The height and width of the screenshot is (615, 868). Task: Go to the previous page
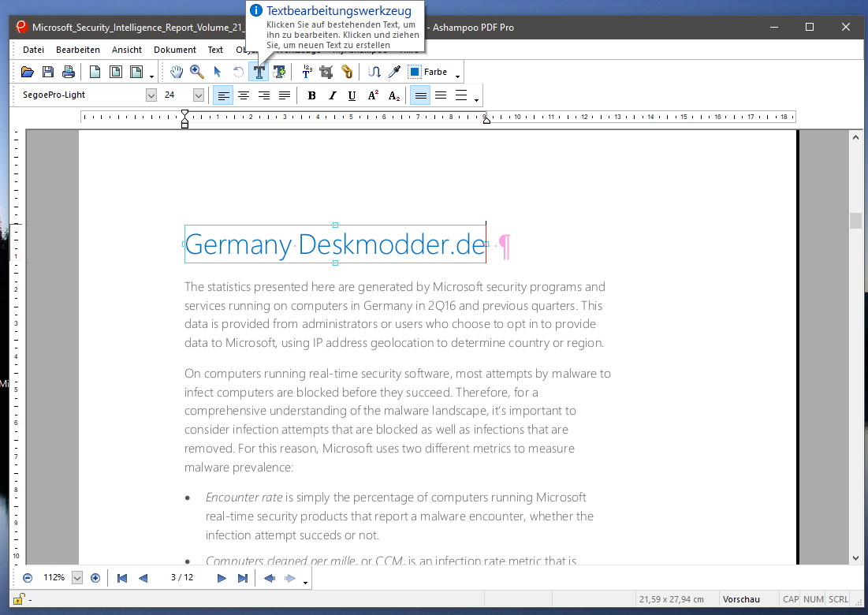tap(143, 578)
